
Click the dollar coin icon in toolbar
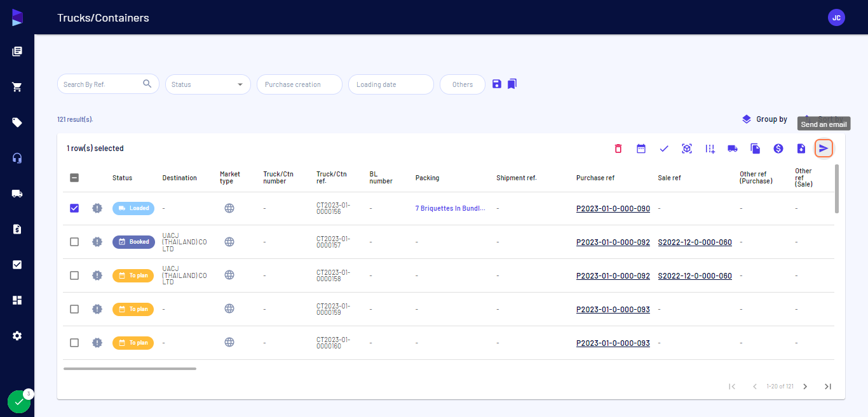tap(778, 149)
